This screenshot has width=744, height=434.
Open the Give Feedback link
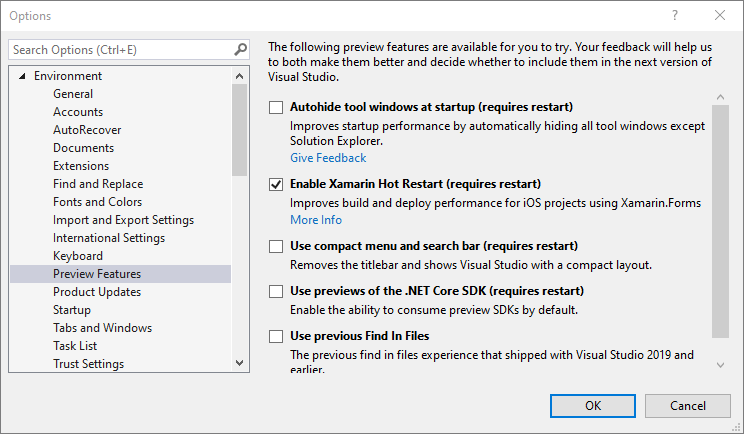coord(328,158)
